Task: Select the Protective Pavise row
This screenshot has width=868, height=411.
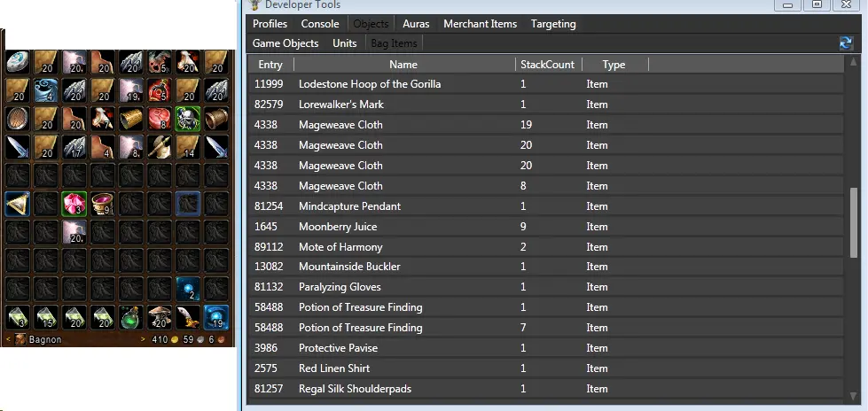Action: (x=545, y=348)
